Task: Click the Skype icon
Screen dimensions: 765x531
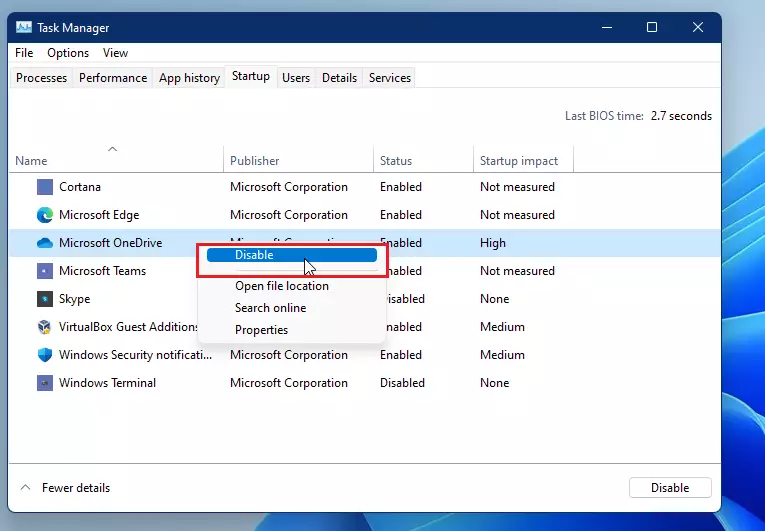Action: pos(45,299)
